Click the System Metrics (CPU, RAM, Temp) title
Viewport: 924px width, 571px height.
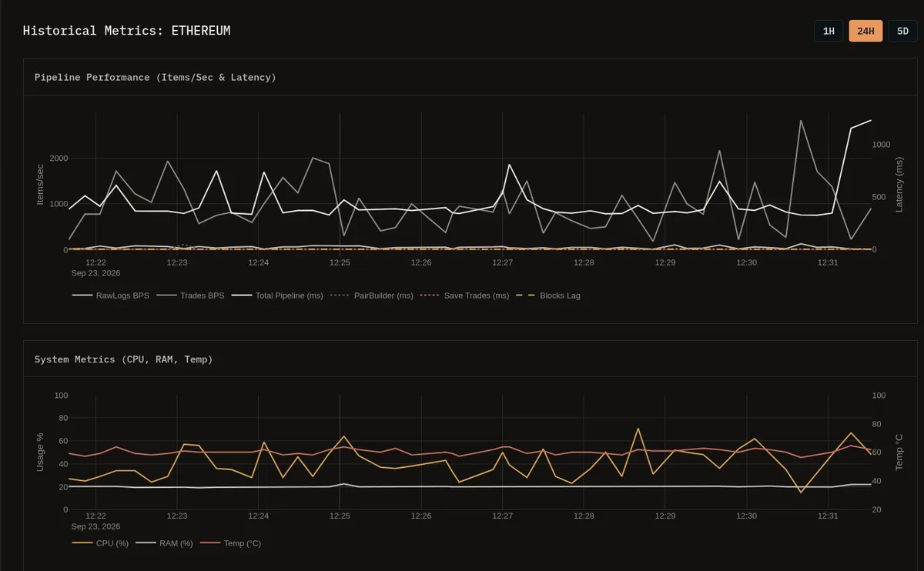124,359
